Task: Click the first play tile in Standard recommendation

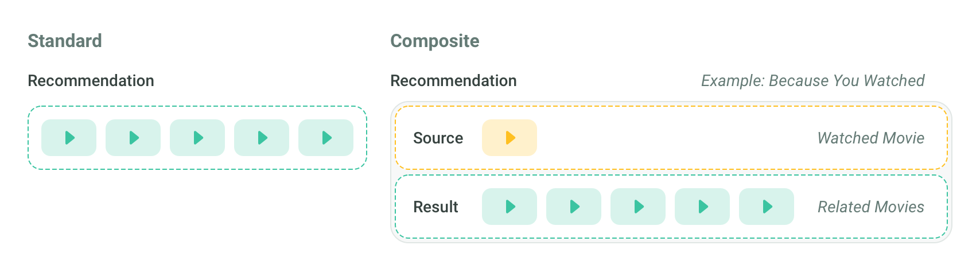Action: click(69, 138)
